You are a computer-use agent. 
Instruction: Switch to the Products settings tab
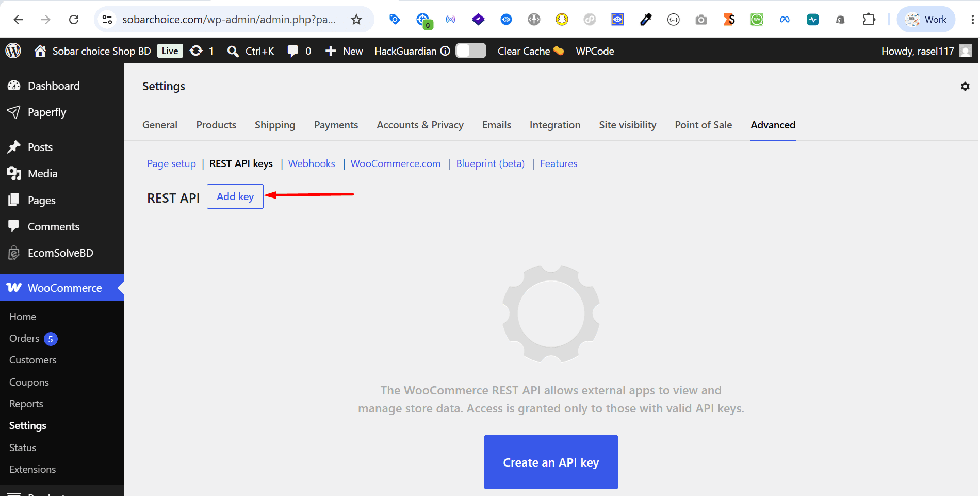coord(216,125)
